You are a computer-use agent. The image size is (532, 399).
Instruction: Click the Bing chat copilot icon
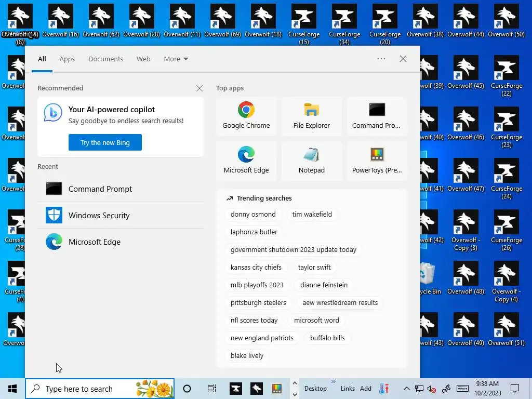54,113
